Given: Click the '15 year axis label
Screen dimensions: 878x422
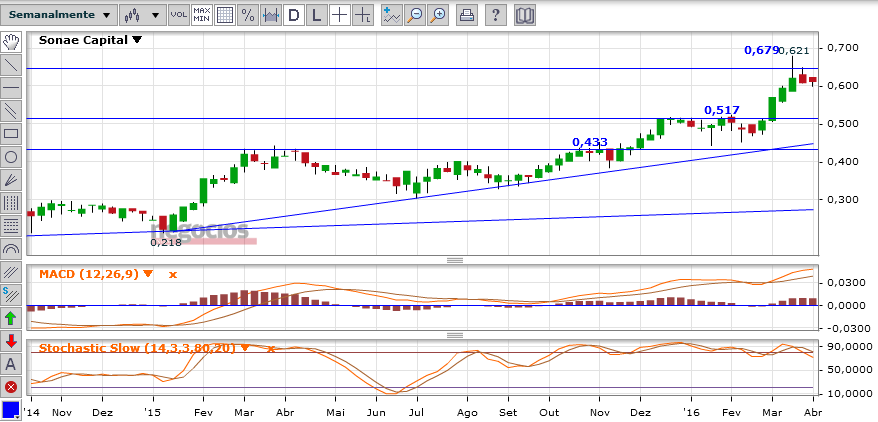Looking at the screenshot, I should (153, 412).
